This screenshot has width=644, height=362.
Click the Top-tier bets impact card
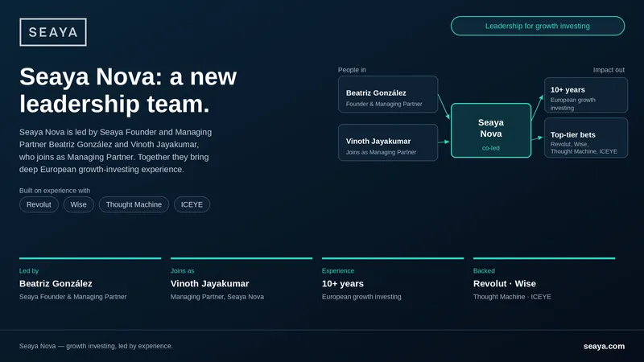click(x=586, y=138)
